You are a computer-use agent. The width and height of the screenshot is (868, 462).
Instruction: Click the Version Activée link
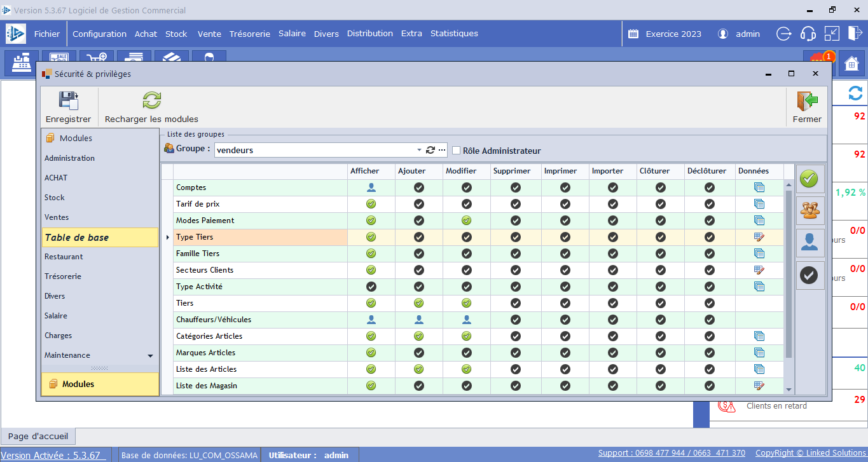pos(50,455)
